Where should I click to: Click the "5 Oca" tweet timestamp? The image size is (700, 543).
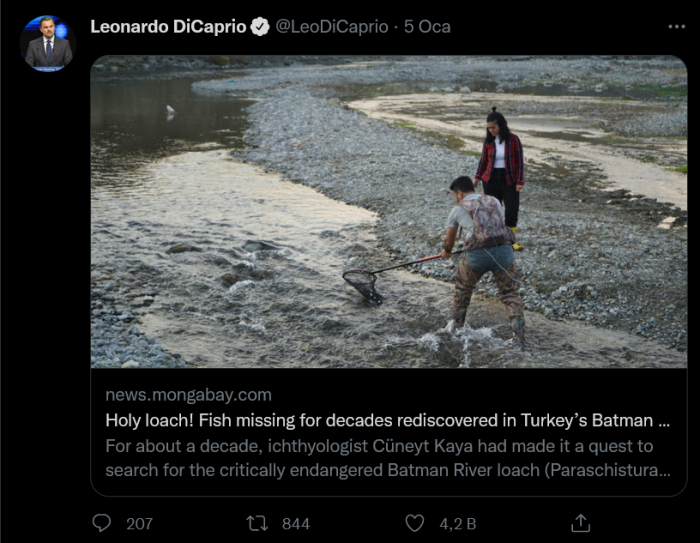tap(427, 27)
